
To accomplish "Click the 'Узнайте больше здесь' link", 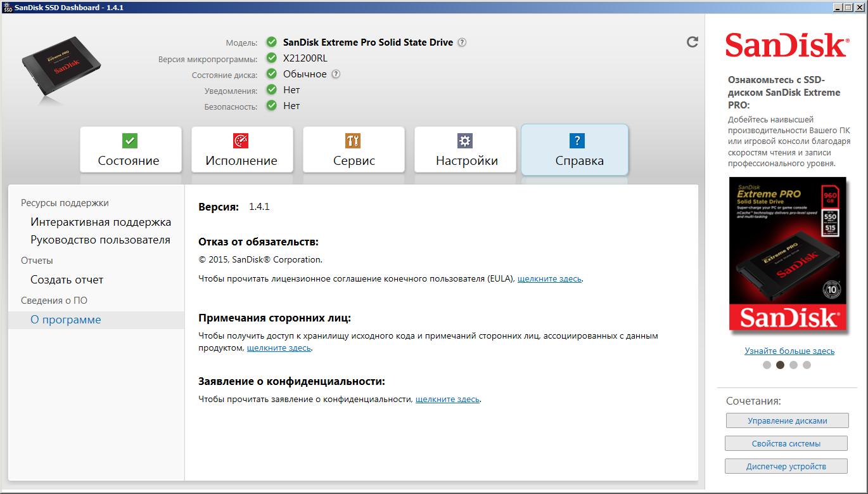I will (x=789, y=351).
